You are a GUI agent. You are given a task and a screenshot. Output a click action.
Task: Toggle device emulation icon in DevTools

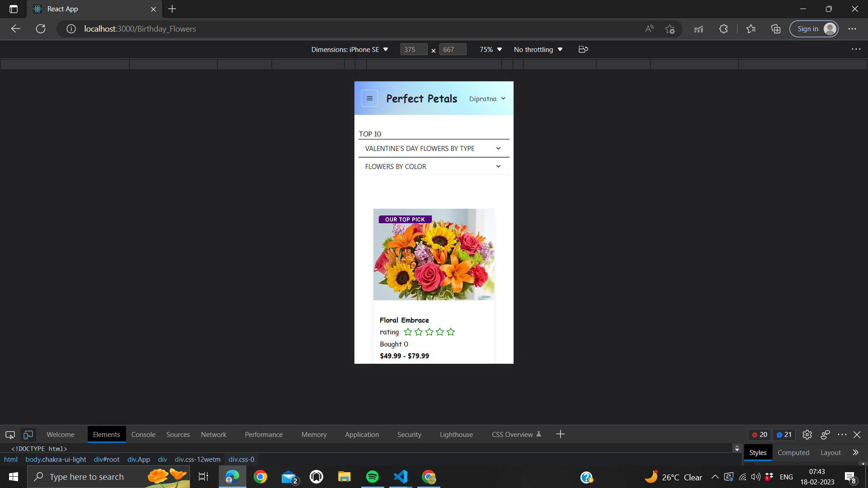28,435
